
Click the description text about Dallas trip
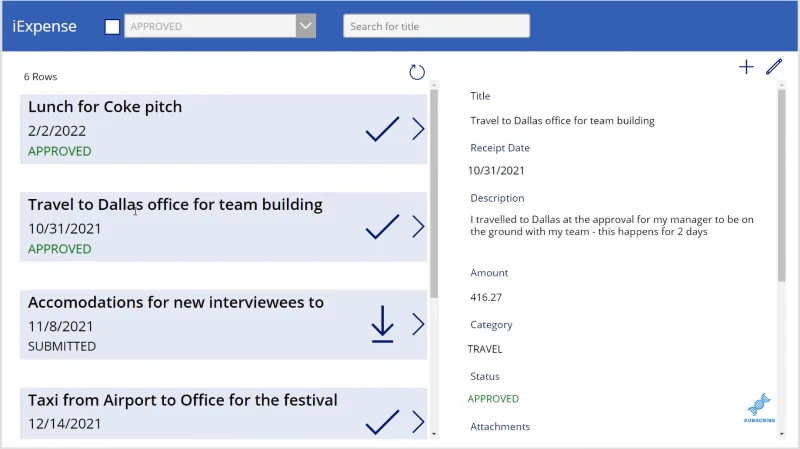[612, 226]
